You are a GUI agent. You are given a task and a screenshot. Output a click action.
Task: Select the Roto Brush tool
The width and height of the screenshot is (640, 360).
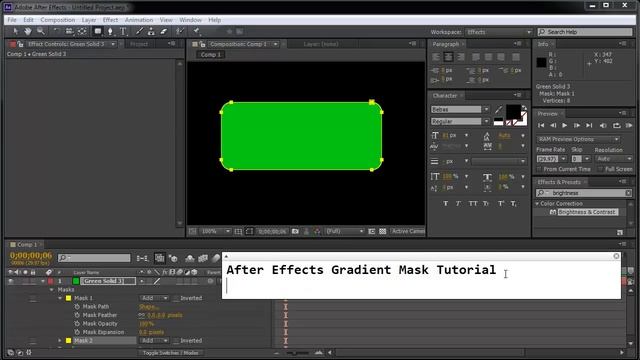pyautogui.click(x=180, y=31)
